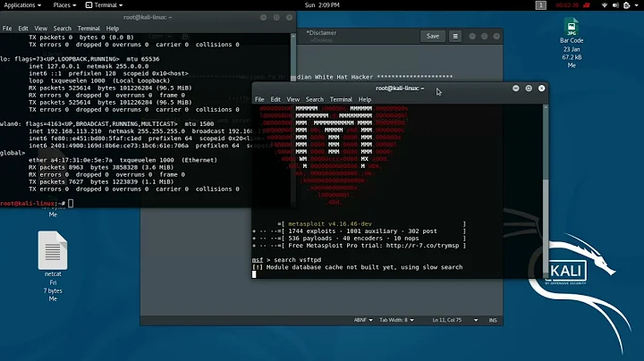
Task: Open View menu in metasploit terminal
Action: (292, 99)
